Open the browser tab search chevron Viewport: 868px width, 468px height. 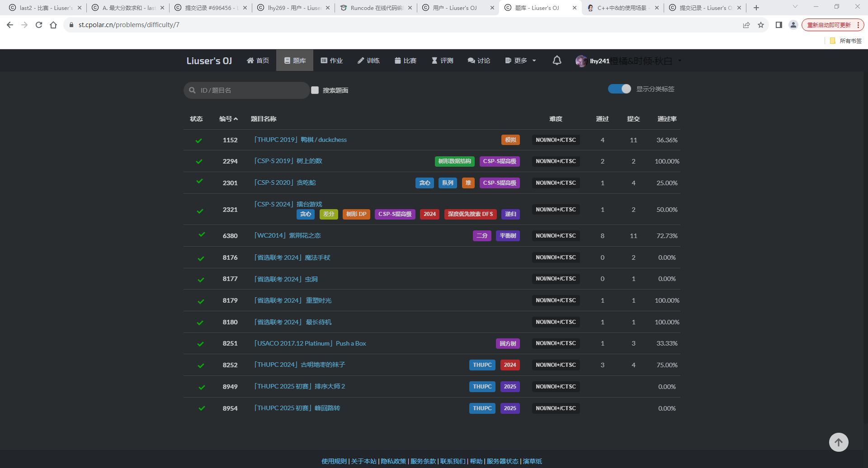795,7
